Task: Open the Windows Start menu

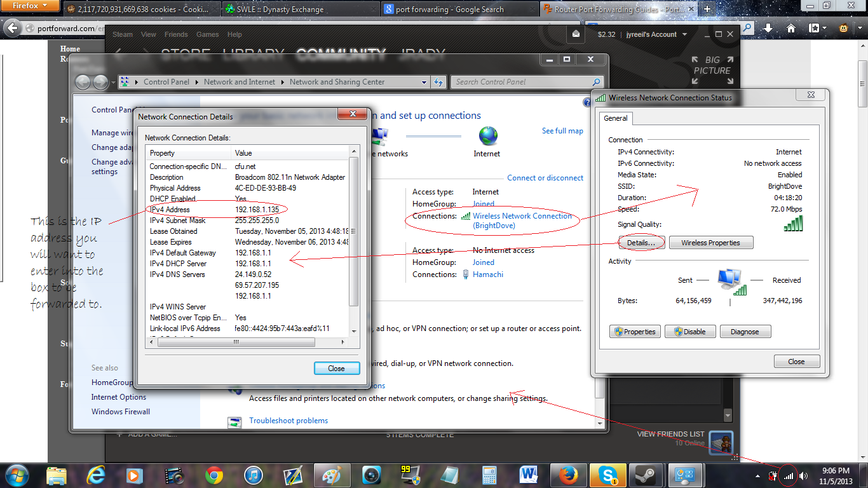Action: point(17,475)
